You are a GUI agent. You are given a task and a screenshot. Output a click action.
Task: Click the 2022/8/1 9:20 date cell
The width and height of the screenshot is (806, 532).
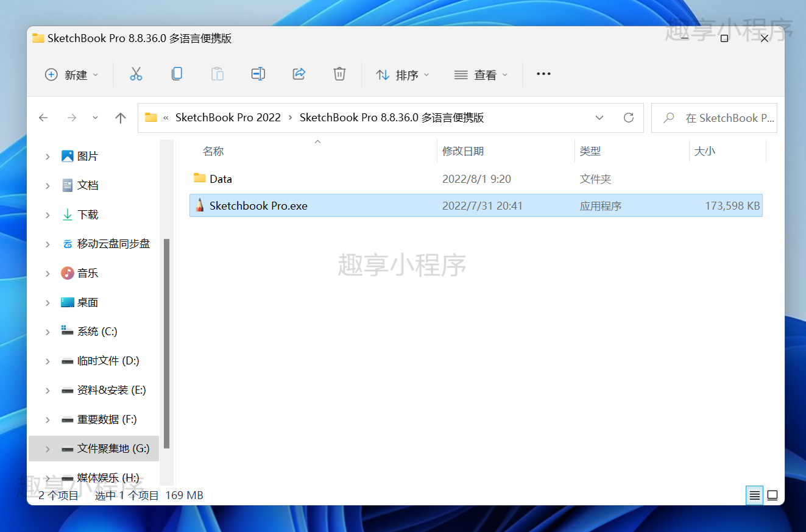pyautogui.click(x=476, y=179)
